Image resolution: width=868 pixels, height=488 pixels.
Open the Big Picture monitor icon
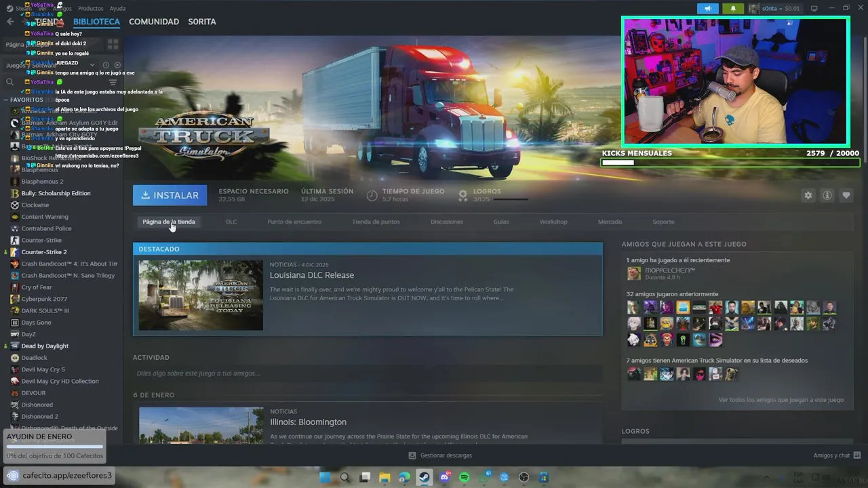click(814, 9)
